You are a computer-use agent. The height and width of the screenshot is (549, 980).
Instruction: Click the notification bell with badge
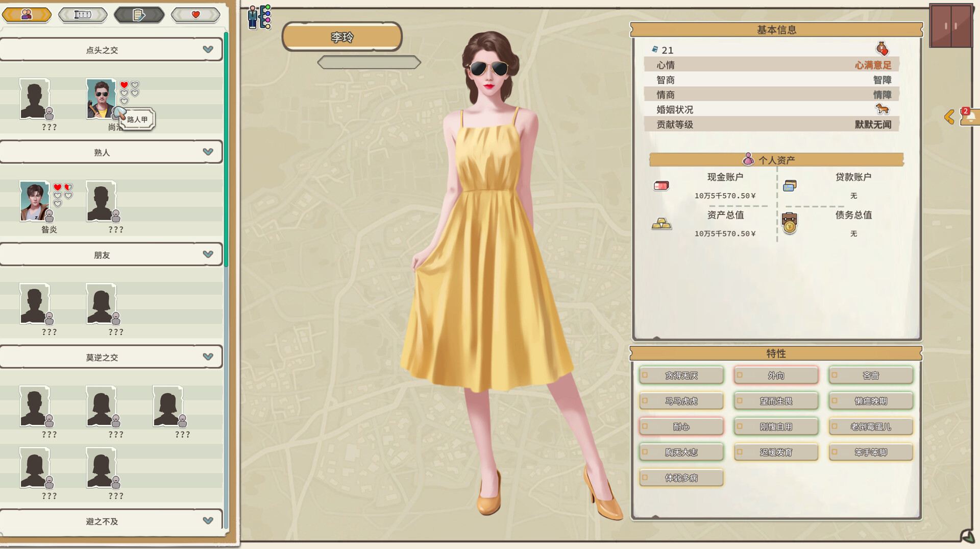point(969,116)
